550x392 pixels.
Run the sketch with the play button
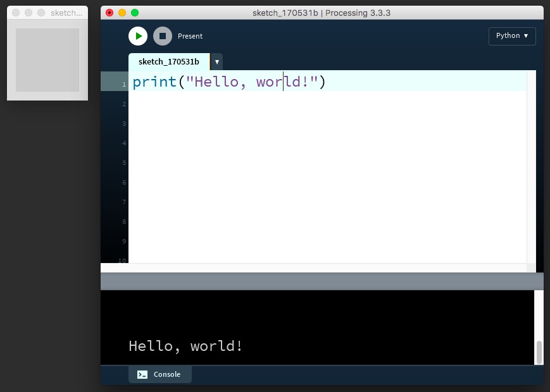click(138, 36)
